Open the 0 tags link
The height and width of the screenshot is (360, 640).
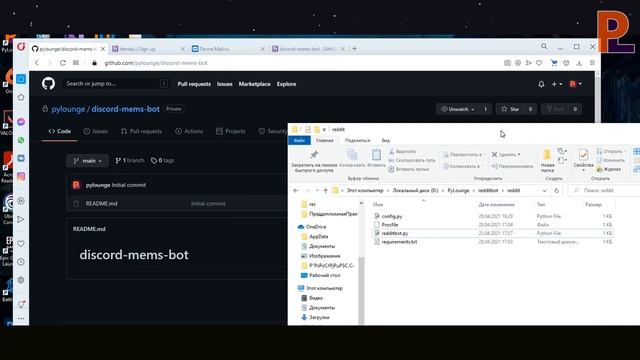click(162, 161)
